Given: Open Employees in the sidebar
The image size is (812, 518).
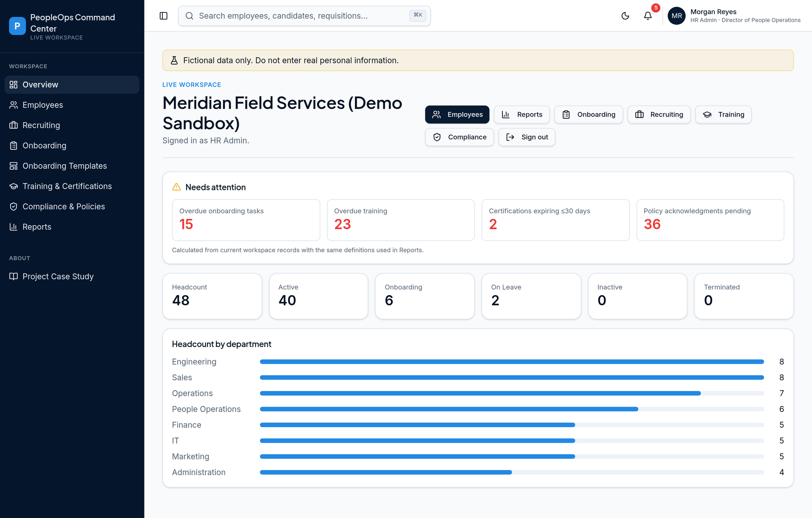Looking at the screenshot, I should point(72,105).
